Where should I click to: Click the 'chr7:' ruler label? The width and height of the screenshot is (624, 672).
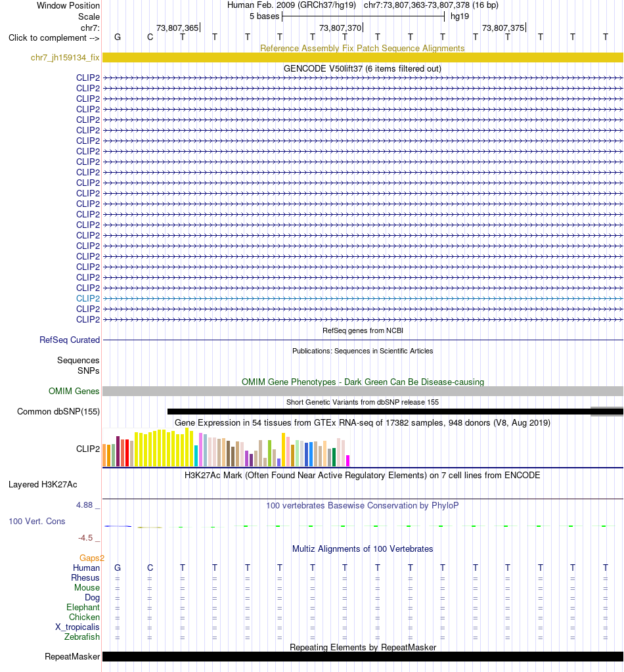(90, 28)
